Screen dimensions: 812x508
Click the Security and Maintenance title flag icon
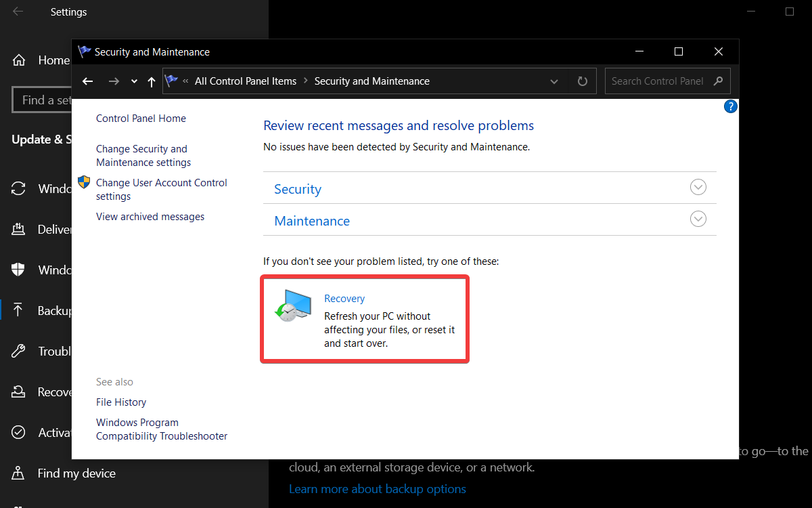[x=85, y=51]
